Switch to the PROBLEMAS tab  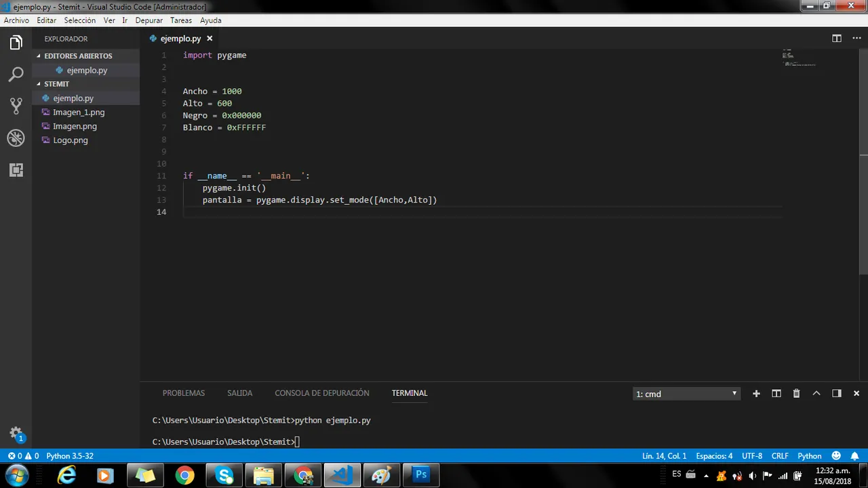point(183,393)
